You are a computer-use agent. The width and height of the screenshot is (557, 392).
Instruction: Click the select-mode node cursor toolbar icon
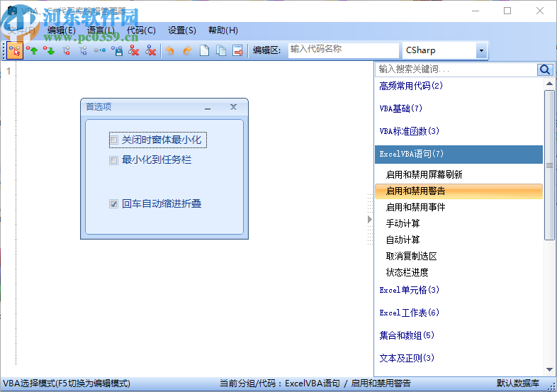coord(15,50)
